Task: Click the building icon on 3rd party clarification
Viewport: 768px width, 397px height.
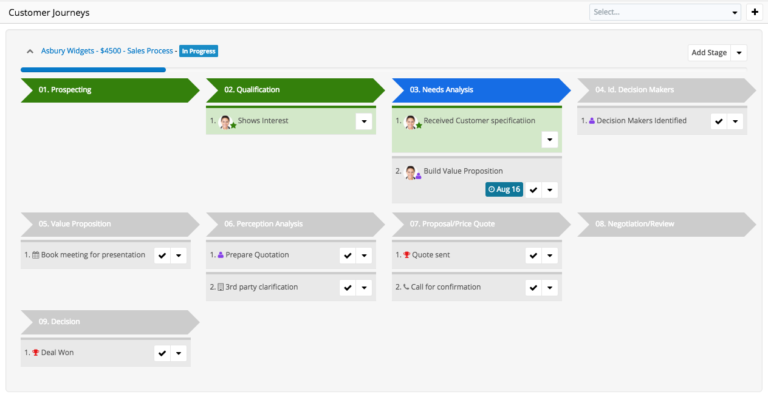Action: (220, 287)
